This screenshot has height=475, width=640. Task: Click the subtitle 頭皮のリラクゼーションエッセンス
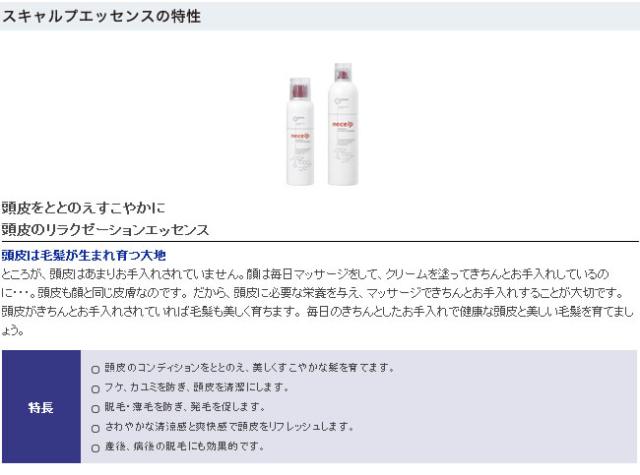105,230
